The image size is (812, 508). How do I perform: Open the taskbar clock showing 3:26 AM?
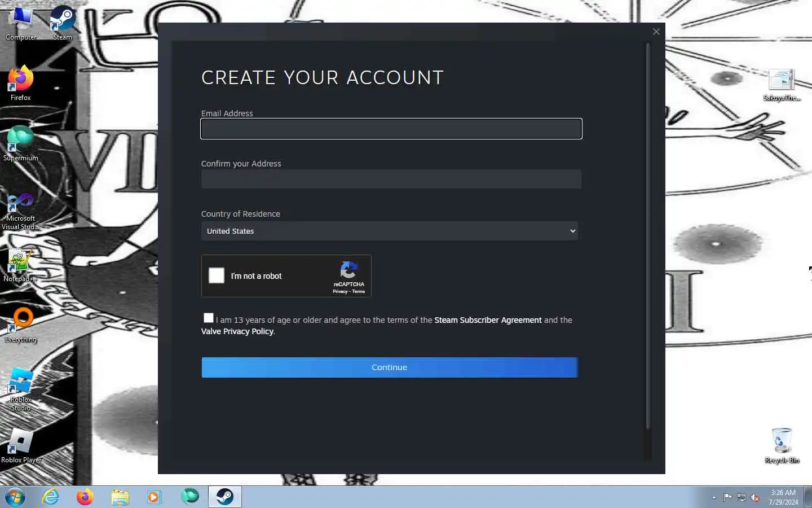pos(783,497)
